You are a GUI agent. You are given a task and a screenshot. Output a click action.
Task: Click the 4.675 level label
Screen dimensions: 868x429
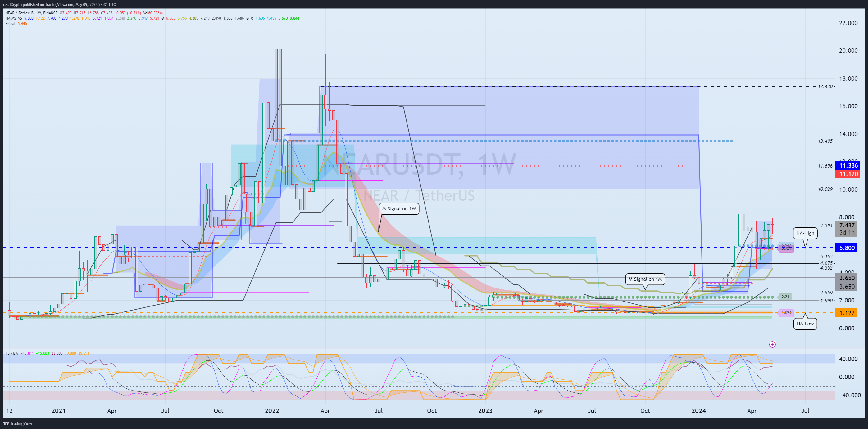[826, 263]
